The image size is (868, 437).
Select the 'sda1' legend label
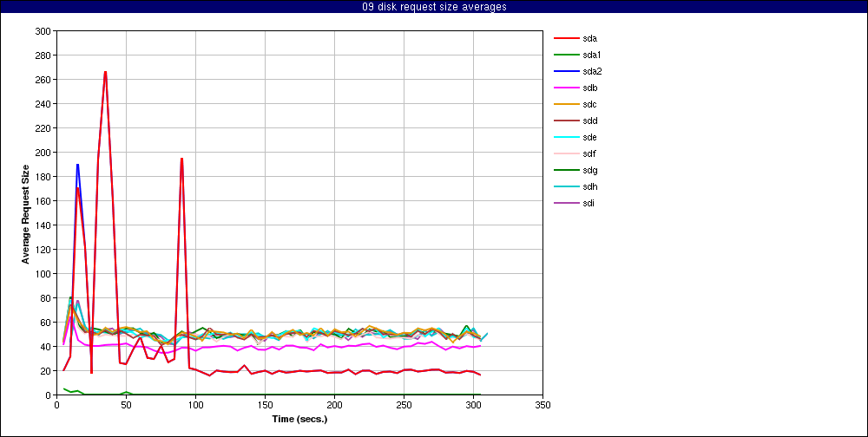pos(592,55)
